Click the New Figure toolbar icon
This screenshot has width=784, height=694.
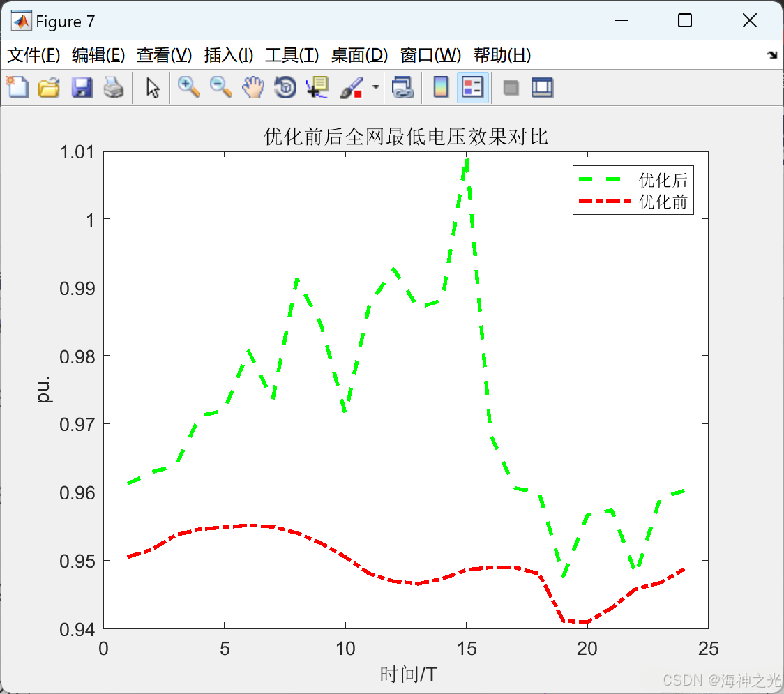pos(17,87)
